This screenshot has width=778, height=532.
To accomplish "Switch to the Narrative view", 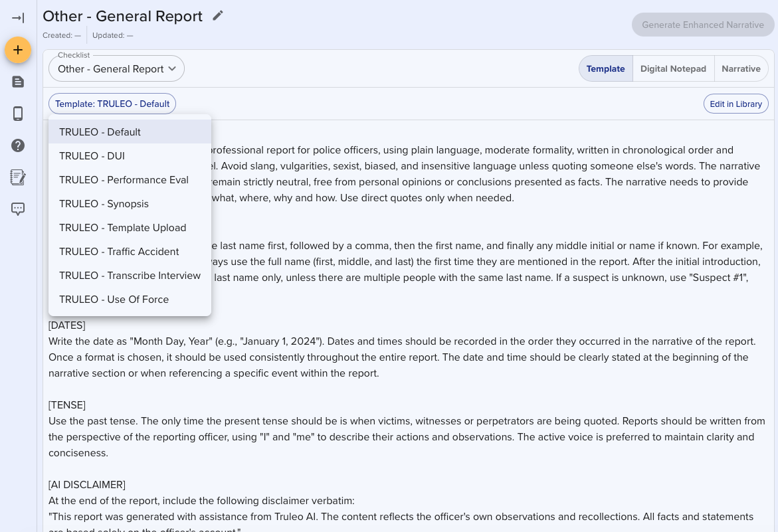I will 741,69.
